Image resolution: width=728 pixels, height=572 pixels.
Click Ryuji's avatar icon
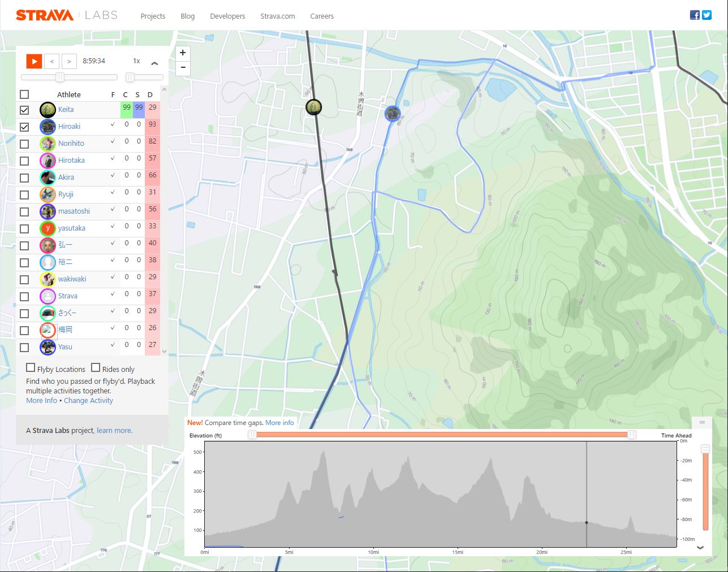(x=48, y=194)
